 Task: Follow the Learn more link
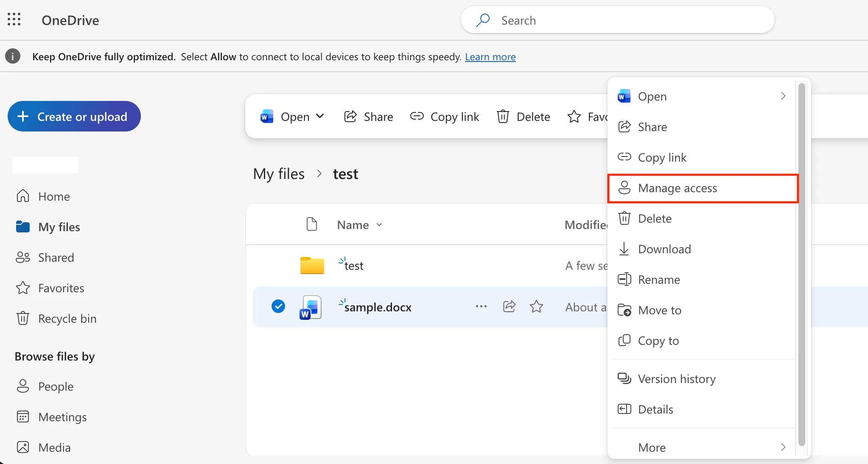(x=490, y=56)
